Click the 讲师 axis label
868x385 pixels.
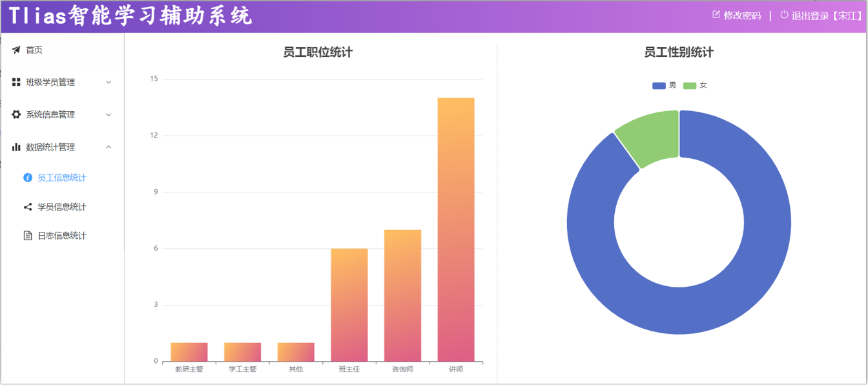click(456, 369)
